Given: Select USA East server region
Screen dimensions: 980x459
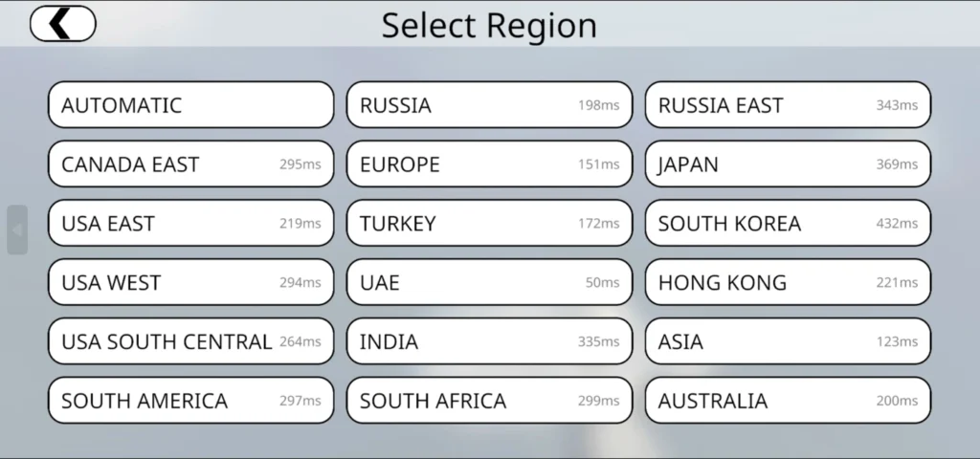Looking at the screenshot, I should click(190, 224).
